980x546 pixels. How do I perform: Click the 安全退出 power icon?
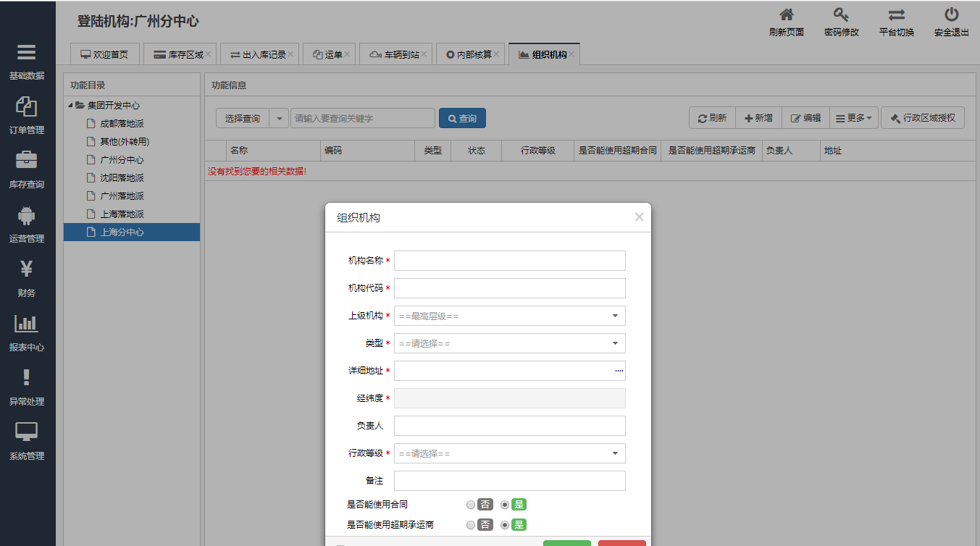pos(951,15)
